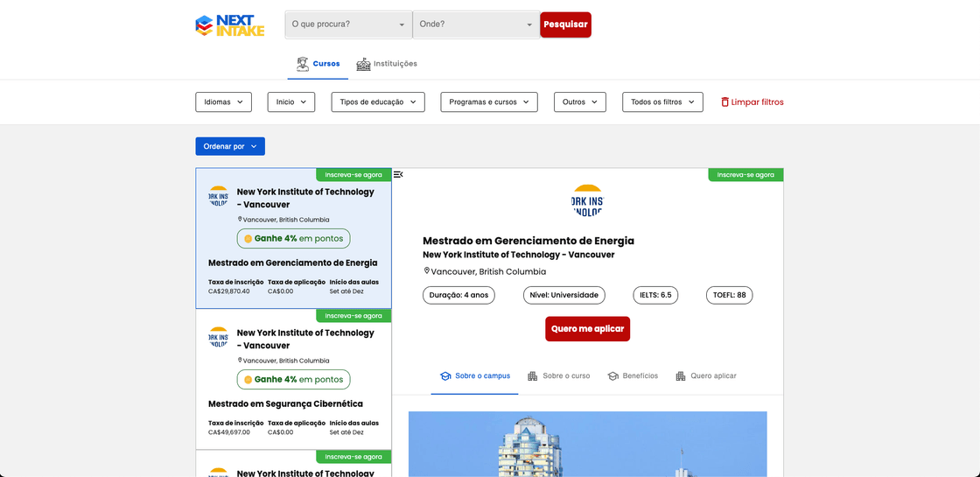
Task: Click the coin icon in the first Ganhe 4% badge
Action: 248,239
